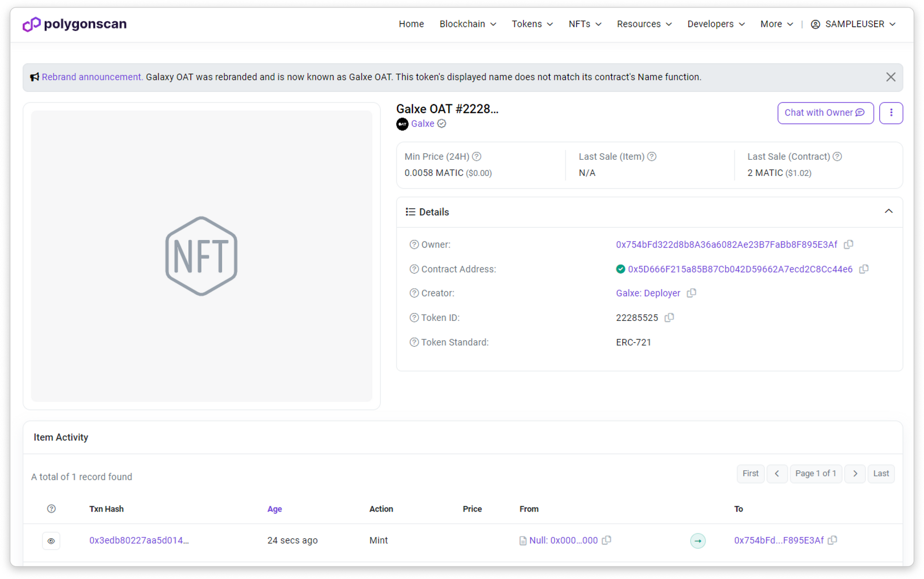Click the Chat with Owner button

point(825,113)
